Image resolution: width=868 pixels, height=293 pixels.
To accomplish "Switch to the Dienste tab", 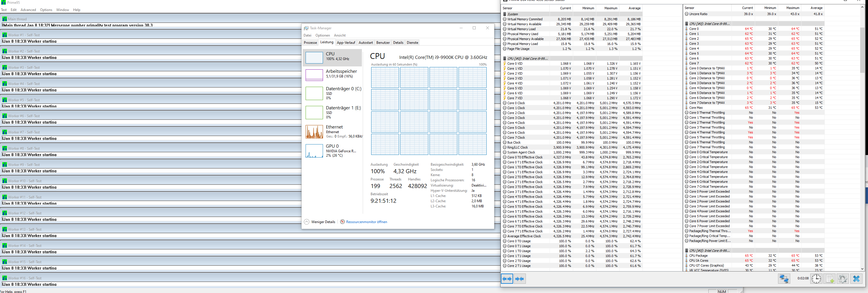I will pos(412,42).
